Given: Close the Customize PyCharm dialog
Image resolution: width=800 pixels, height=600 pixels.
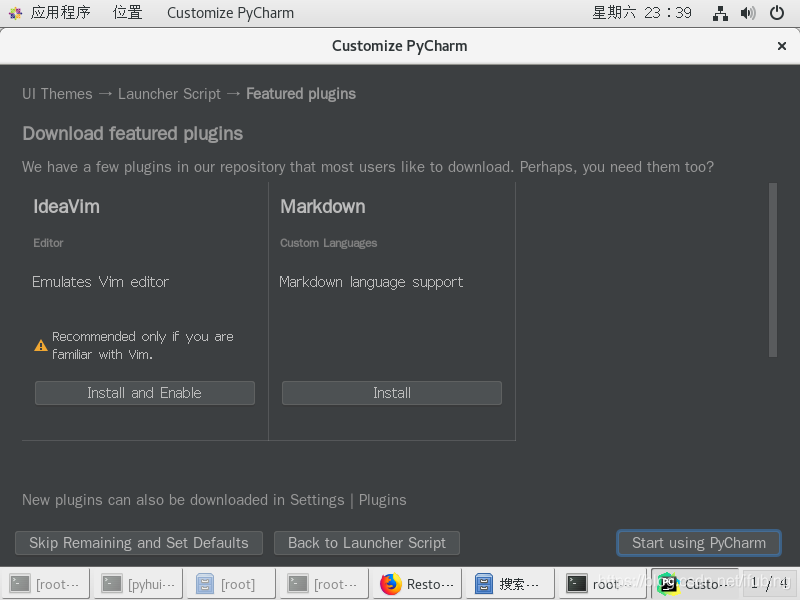Looking at the screenshot, I should point(781,46).
